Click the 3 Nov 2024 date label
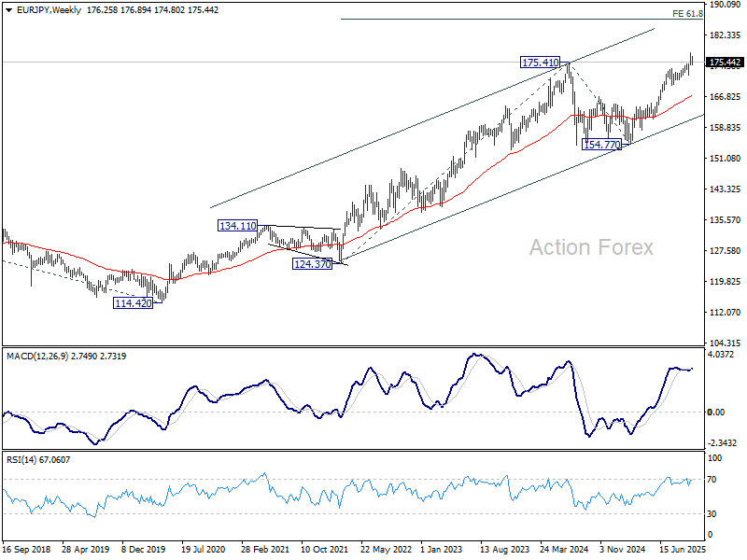Image resolution: width=747 pixels, height=560 pixels. pos(622,550)
